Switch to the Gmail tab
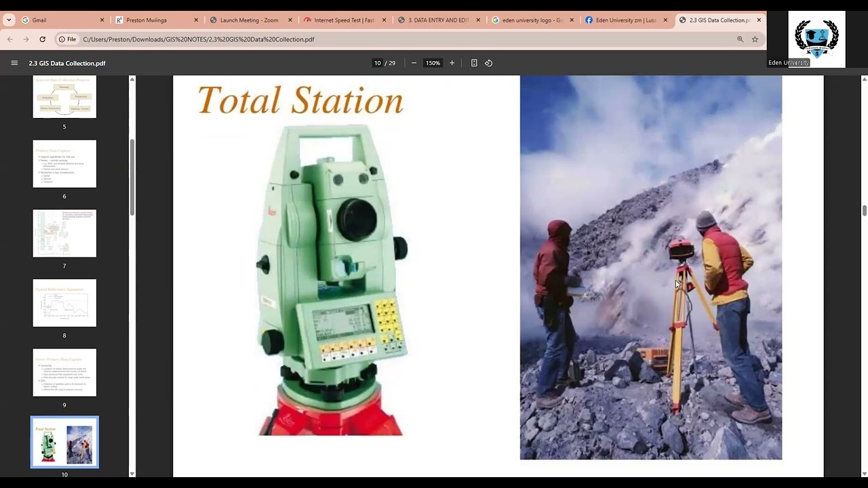The image size is (868, 488). coord(61,20)
